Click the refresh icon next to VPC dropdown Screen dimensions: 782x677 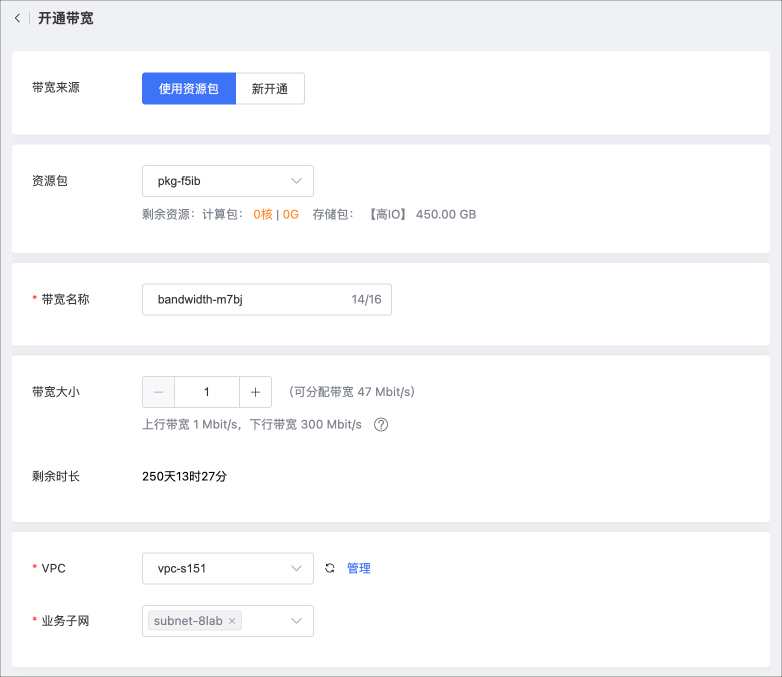pyautogui.click(x=330, y=568)
